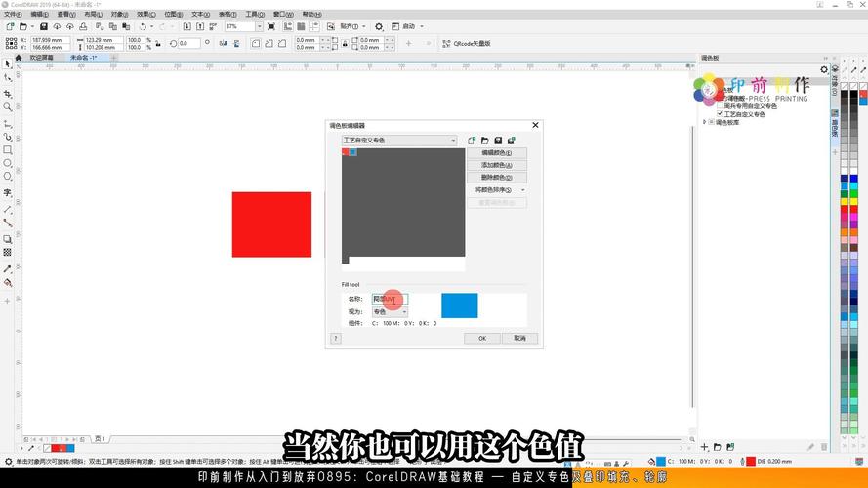The width and height of the screenshot is (868, 488).
Task: Toggle the corner radius lock icon
Action: point(345,43)
